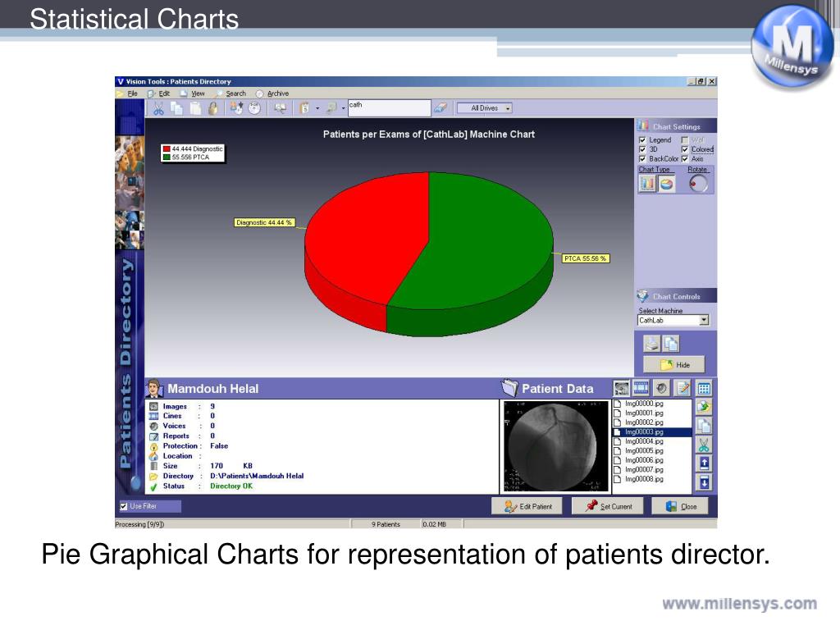Click the green PTCA legend swatch
This screenshot has height=630, width=840.
click(167, 157)
